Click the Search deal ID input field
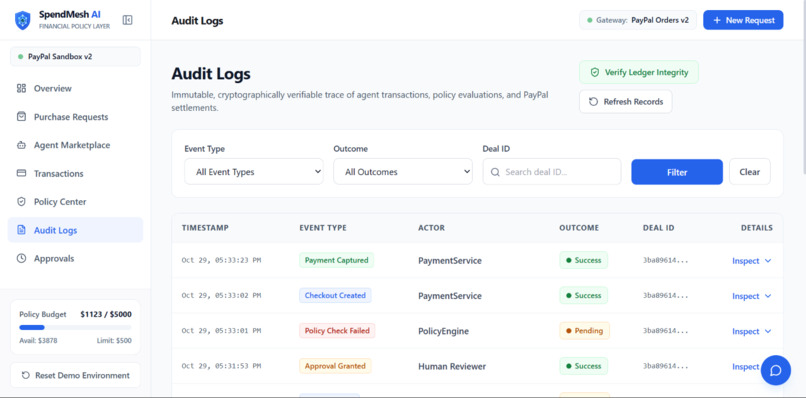The height and width of the screenshot is (398, 806). tap(552, 172)
